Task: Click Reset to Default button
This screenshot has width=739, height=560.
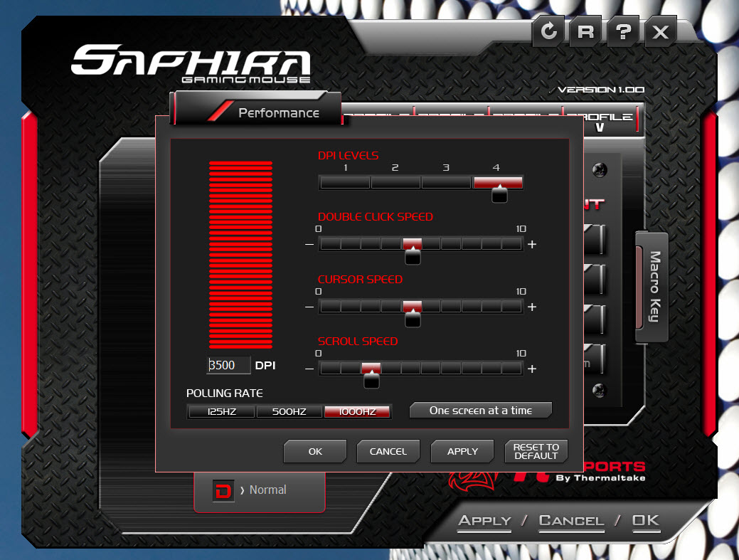Action: coord(536,451)
